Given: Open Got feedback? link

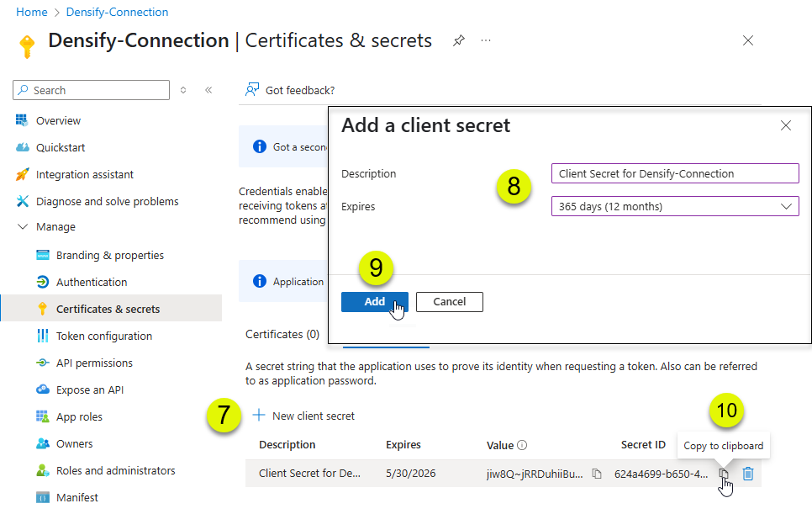Looking at the screenshot, I should pos(300,91).
